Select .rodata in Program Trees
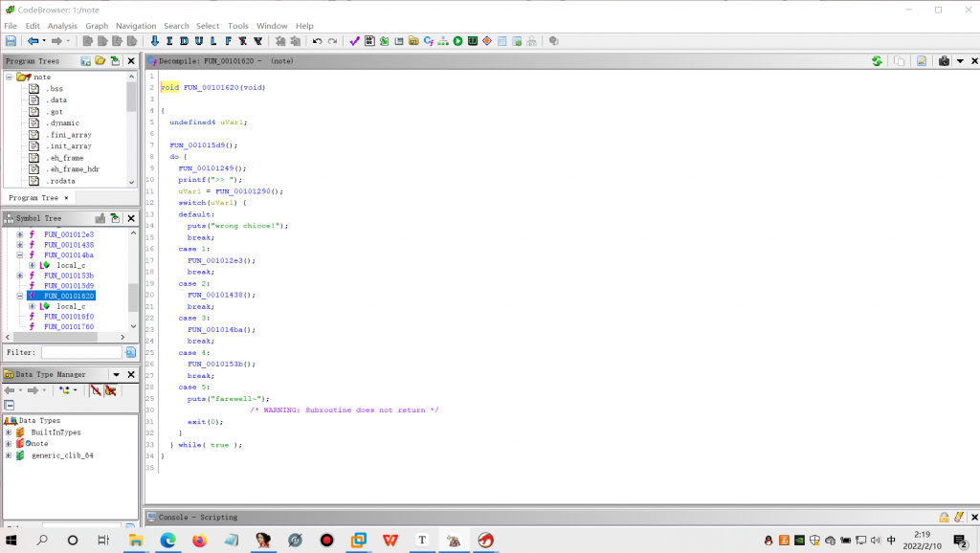980x553 pixels. (61, 181)
